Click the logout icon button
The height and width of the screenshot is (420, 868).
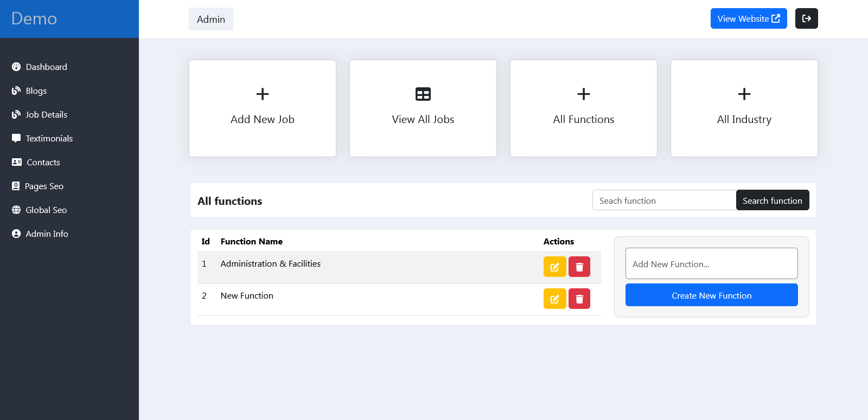(806, 18)
